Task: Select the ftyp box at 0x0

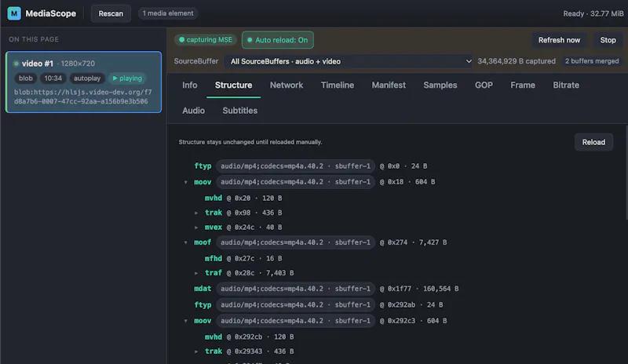Action: point(203,166)
